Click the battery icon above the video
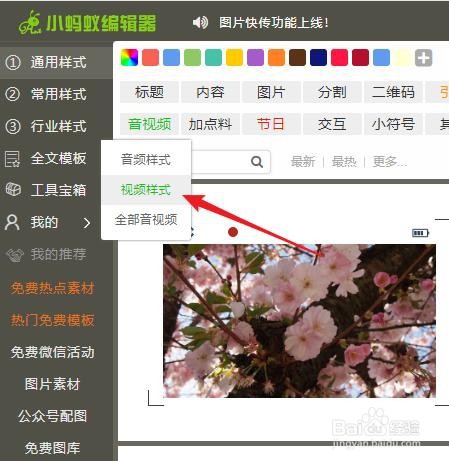 coord(421,233)
